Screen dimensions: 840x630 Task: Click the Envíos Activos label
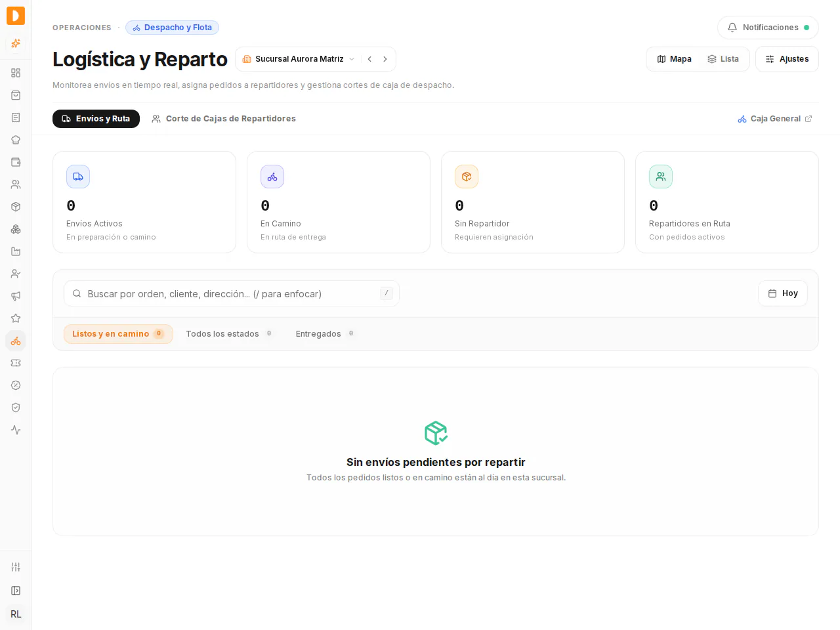(94, 224)
